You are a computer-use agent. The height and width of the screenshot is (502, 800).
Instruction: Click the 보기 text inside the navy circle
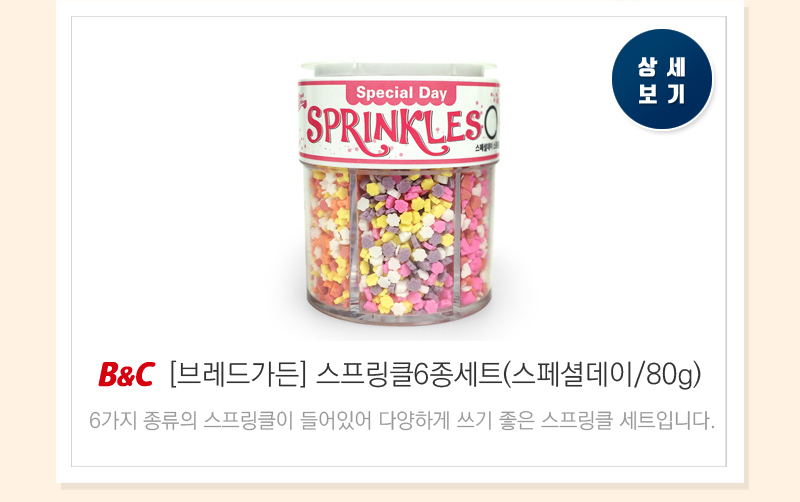coord(662,94)
